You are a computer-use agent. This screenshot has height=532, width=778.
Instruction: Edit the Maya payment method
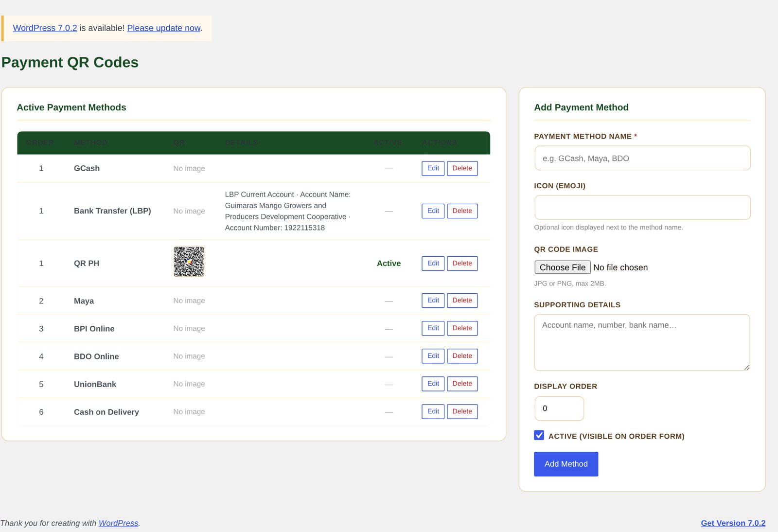(x=433, y=301)
